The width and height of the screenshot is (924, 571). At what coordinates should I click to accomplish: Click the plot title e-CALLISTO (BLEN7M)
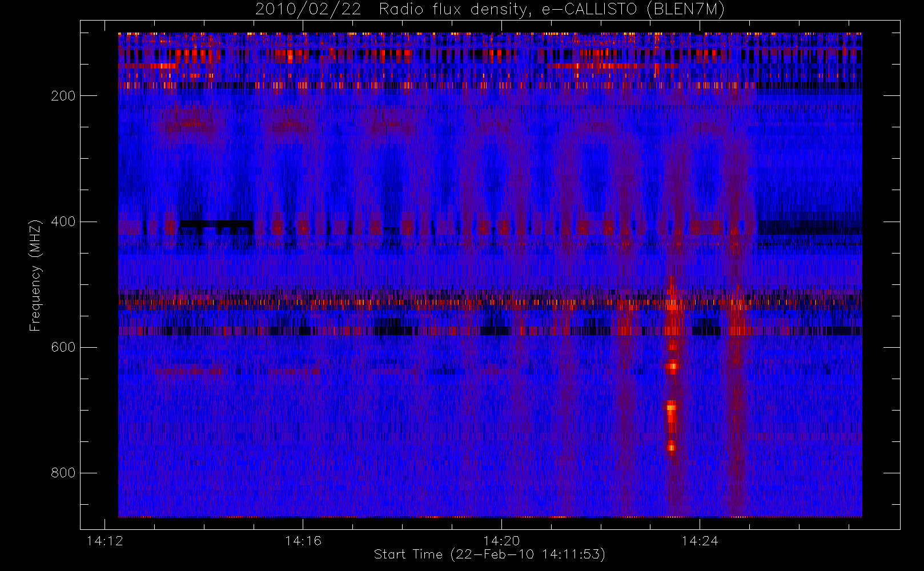633,10
